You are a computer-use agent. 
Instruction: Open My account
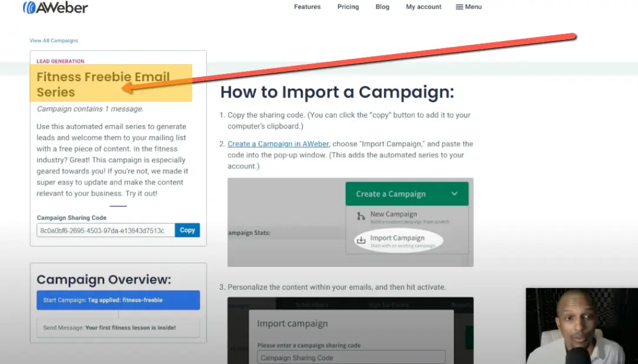tap(423, 6)
